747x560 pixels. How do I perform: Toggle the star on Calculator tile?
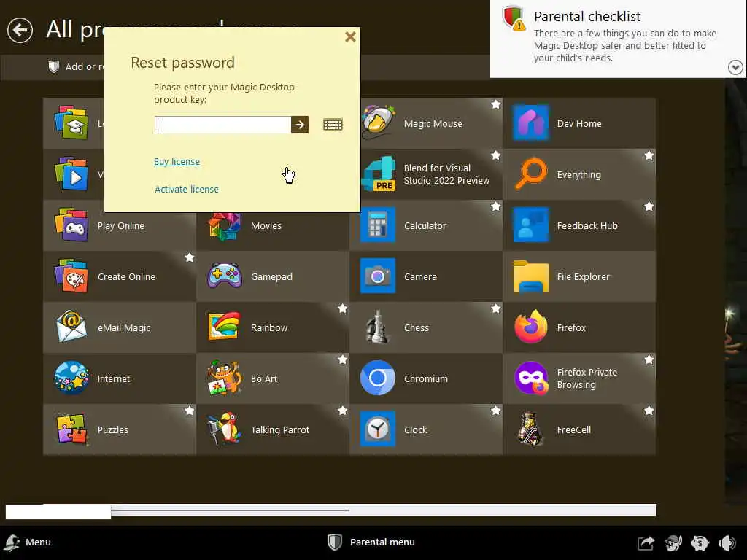(x=496, y=206)
